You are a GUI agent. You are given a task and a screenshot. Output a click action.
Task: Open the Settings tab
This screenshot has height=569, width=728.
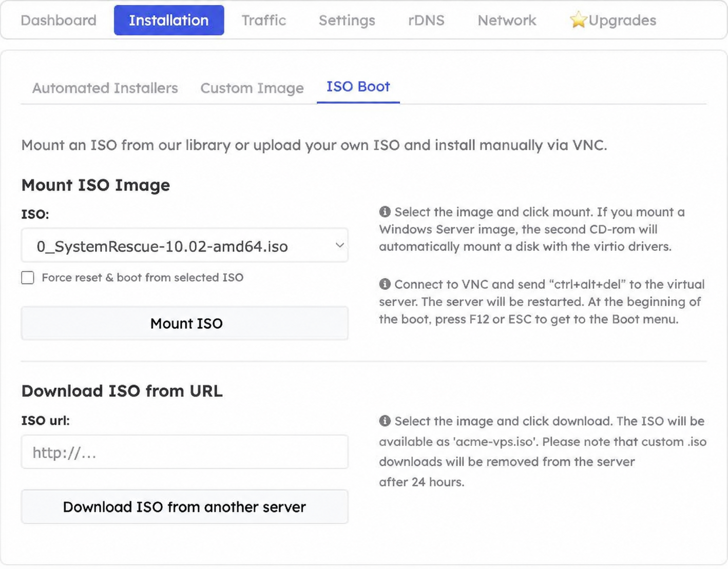click(x=347, y=20)
